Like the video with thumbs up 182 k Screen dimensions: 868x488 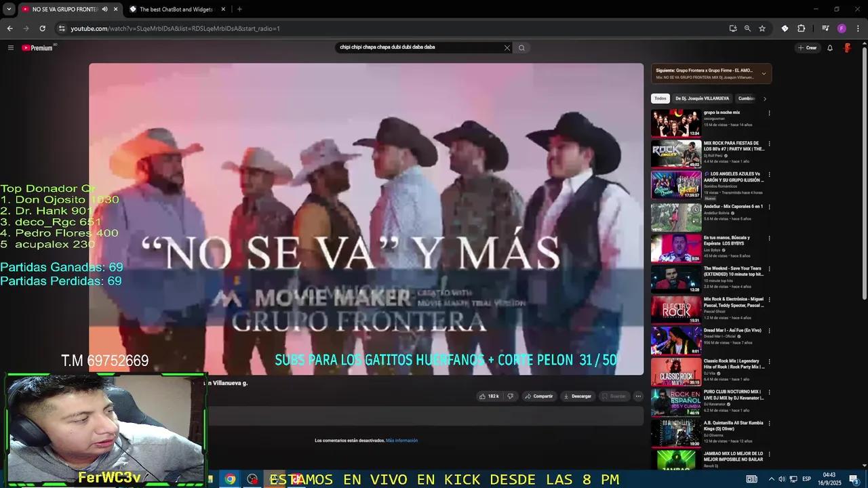click(489, 396)
